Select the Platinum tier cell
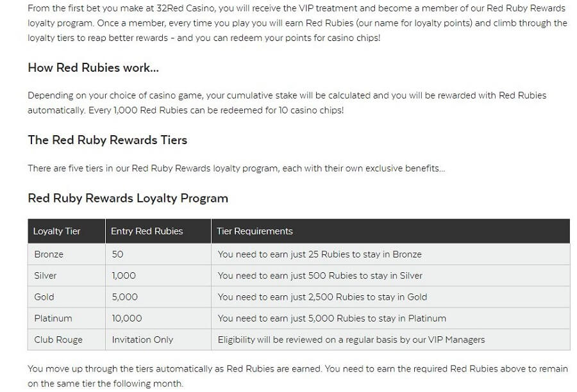The image size is (577, 392). [67, 318]
